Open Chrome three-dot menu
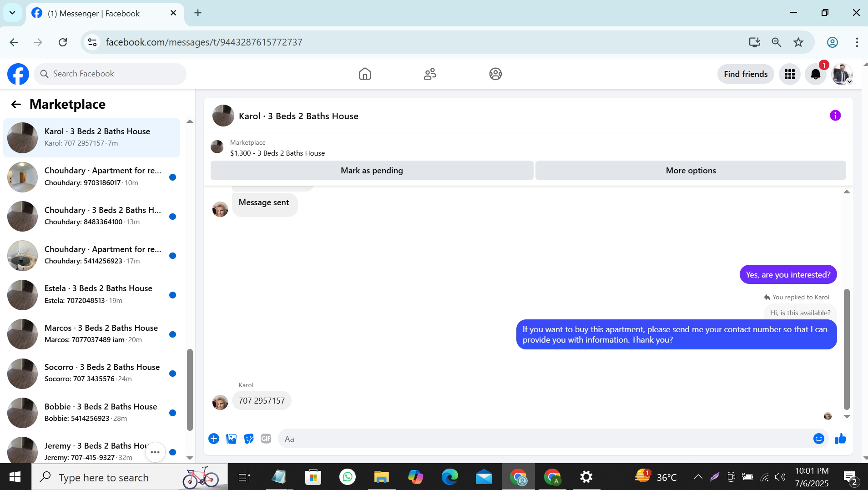 coord(857,42)
